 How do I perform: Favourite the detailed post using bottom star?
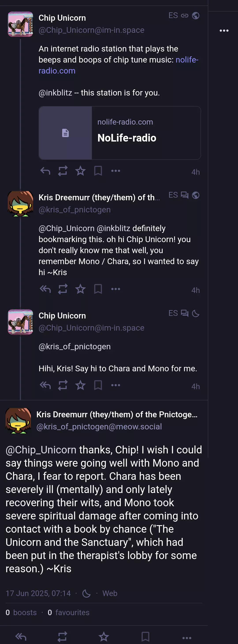104,637
